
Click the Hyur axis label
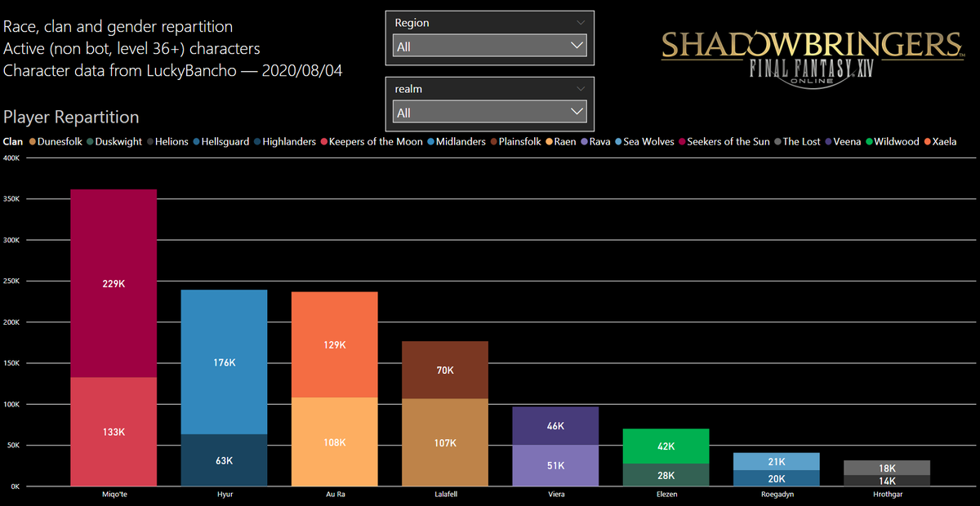point(225,495)
